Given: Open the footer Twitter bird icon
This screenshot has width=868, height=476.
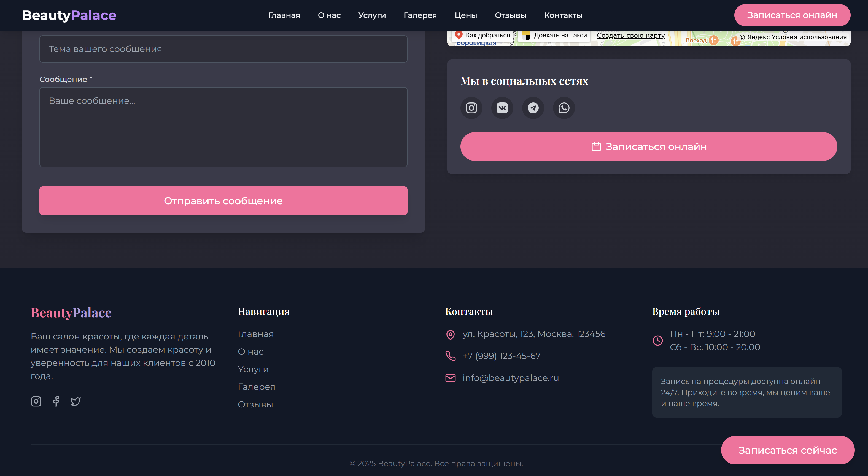Looking at the screenshot, I should pyautogui.click(x=76, y=401).
